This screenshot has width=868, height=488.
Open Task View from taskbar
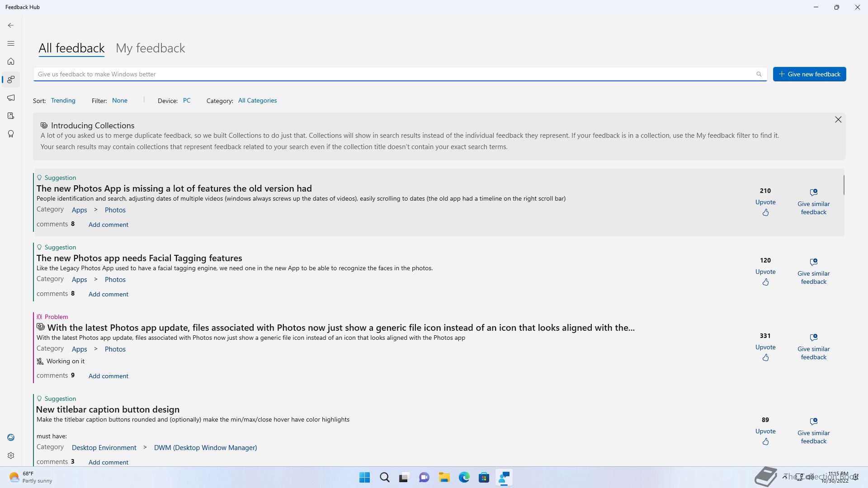(404, 478)
